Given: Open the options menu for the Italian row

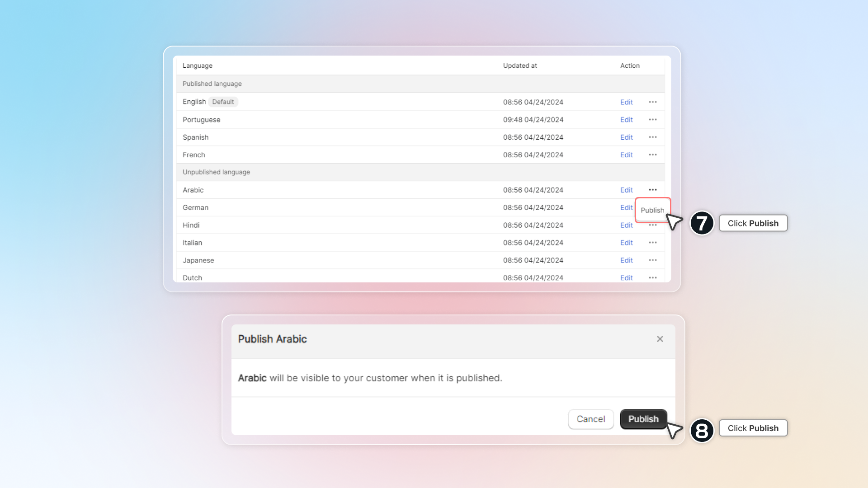Looking at the screenshot, I should (x=653, y=243).
